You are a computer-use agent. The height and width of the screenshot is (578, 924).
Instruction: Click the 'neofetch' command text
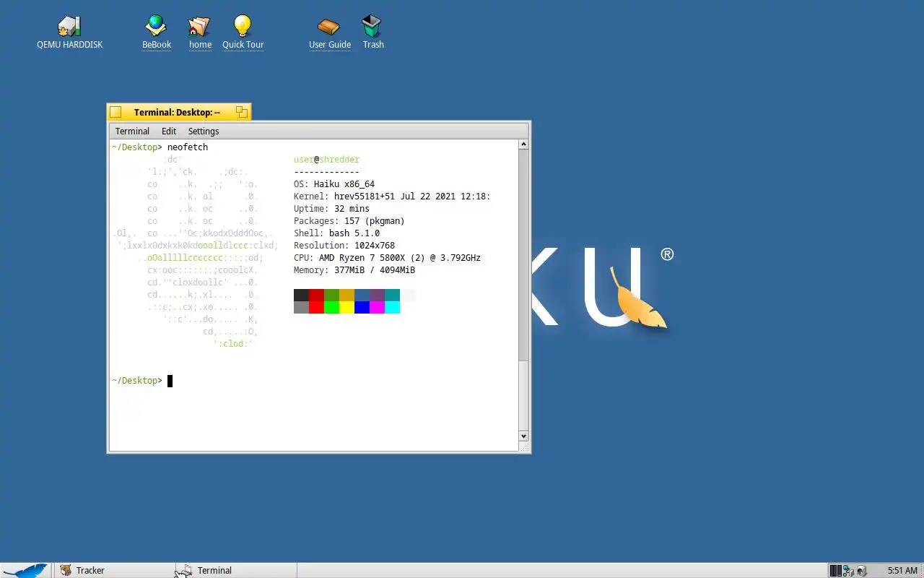coord(188,147)
